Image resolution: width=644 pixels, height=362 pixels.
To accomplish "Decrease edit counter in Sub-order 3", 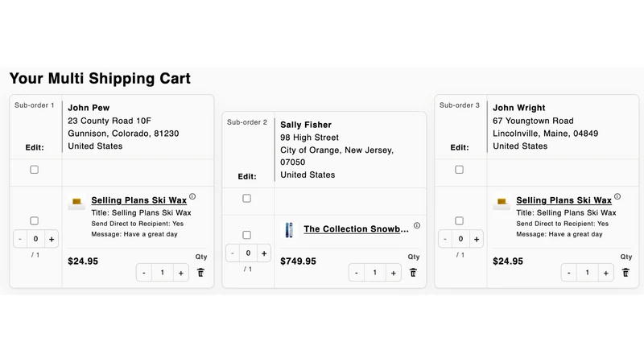I will [445, 239].
